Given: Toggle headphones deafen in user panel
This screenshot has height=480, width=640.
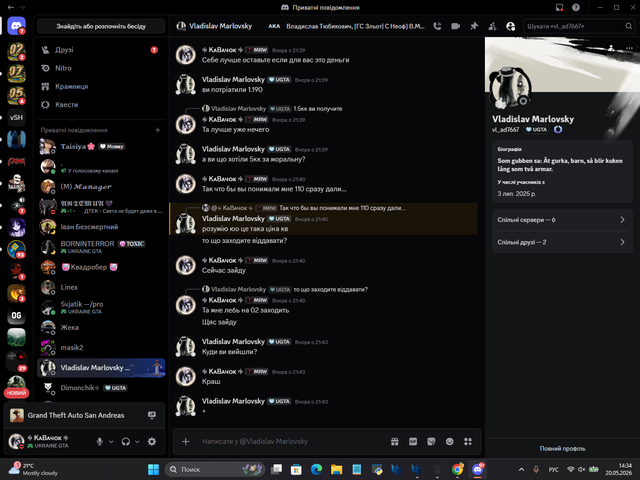Looking at the screenshot, I should click(126, 441).
